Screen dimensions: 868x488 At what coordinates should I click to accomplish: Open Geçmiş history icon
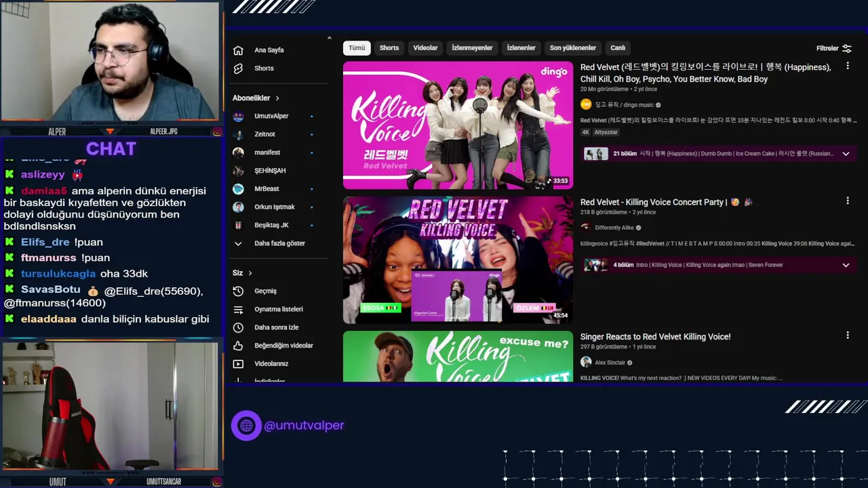[238, 291]
